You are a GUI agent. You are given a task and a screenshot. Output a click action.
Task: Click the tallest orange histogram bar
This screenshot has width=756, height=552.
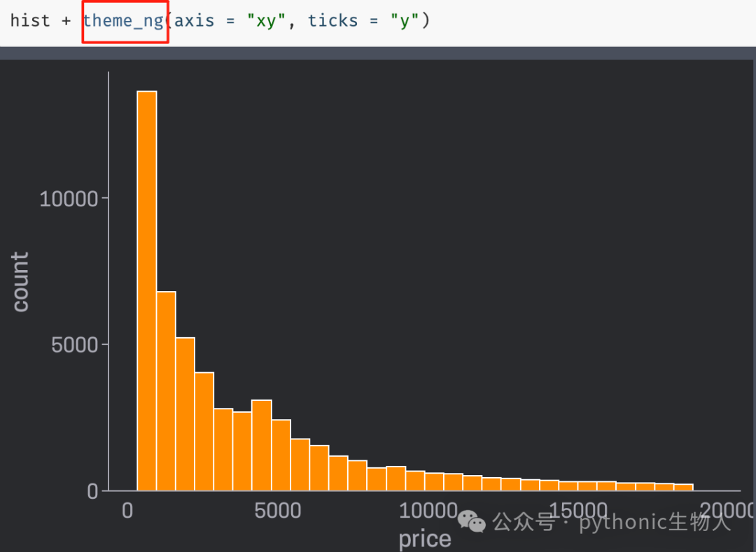(146, 291)
